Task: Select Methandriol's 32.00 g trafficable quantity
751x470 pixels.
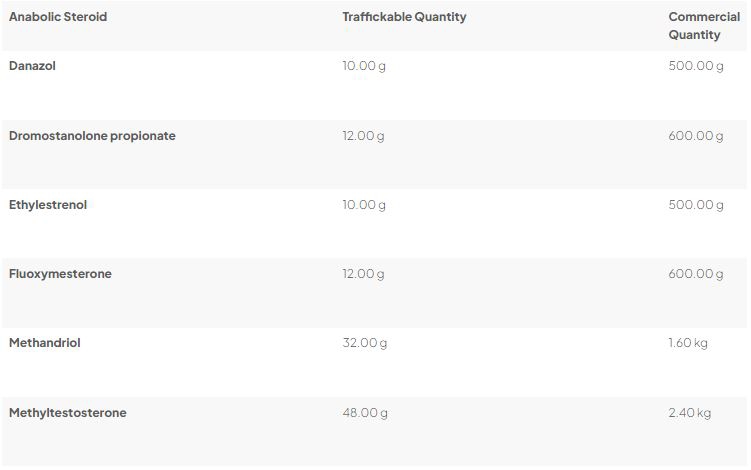Action: click(365, 343)
